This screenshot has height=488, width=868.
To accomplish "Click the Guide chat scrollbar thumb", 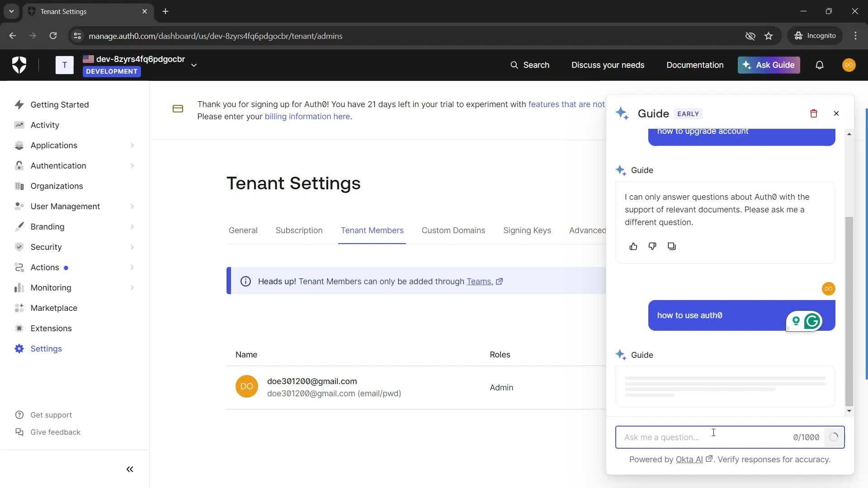I will (x=849, y=312).
